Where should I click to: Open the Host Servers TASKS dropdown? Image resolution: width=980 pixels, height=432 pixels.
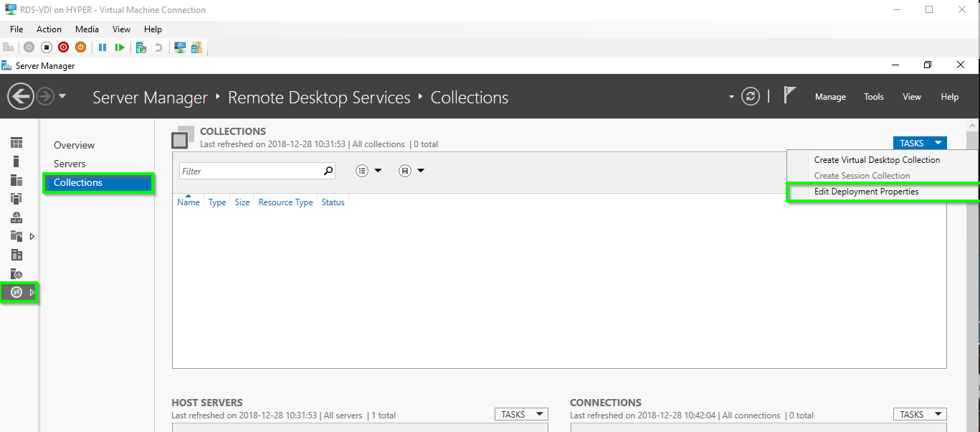(x=520, y=414)
